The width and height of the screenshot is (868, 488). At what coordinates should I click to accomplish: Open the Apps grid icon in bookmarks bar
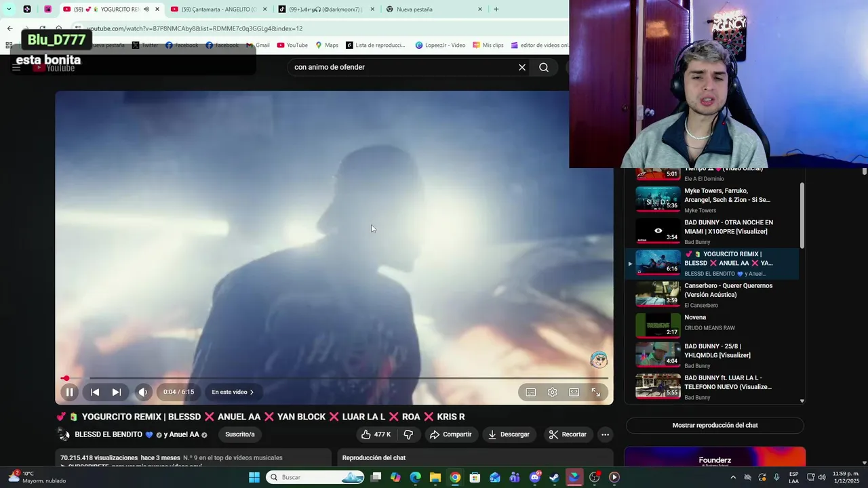pyautogui.click(x=9, y=45)
